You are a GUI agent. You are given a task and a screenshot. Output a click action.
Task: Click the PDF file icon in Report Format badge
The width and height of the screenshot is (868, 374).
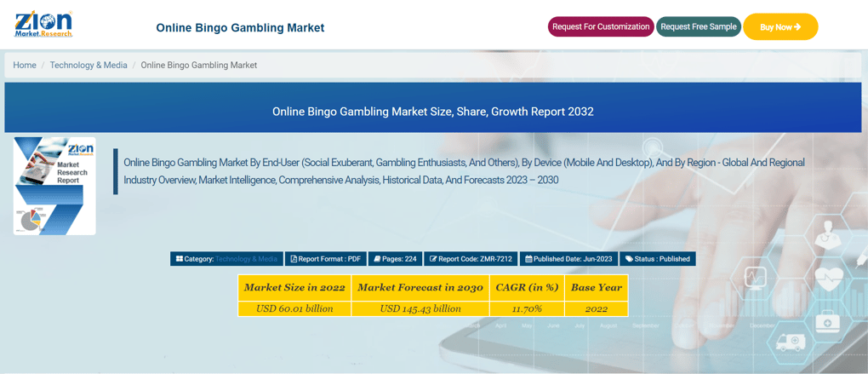[294, 259]
